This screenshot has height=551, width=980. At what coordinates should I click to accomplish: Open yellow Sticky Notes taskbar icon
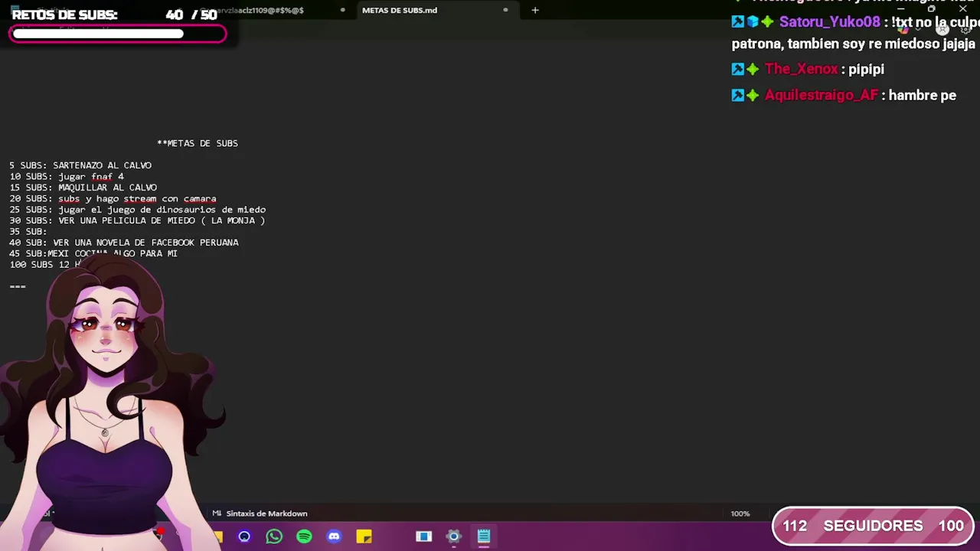[364, 536]
